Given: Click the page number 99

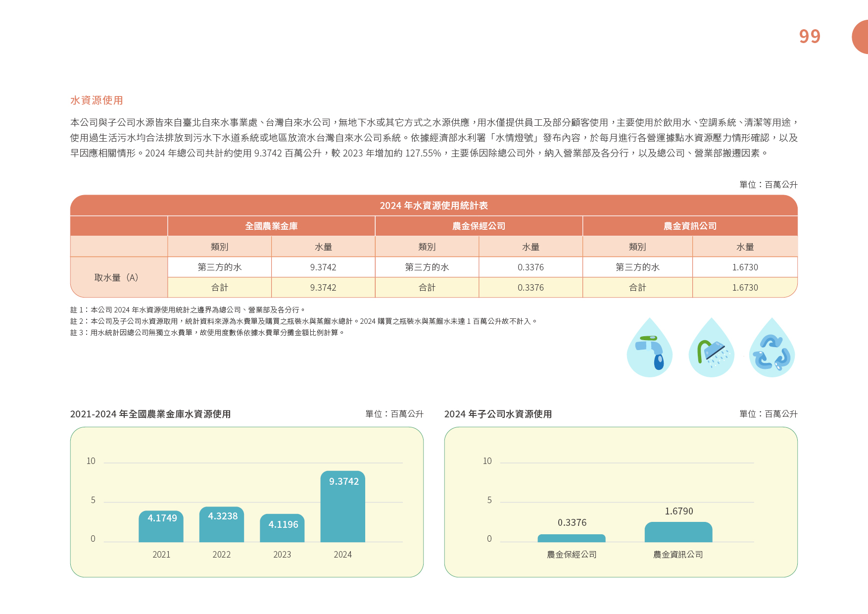Looking at the screenshot, I should (x=810, y=36).
